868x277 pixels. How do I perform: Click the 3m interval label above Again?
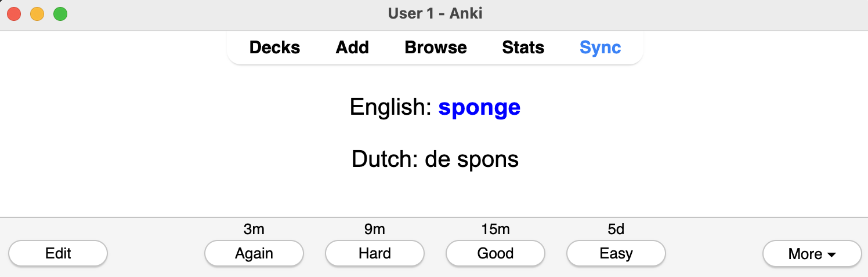pyautogui.click(x=254, y=229)
